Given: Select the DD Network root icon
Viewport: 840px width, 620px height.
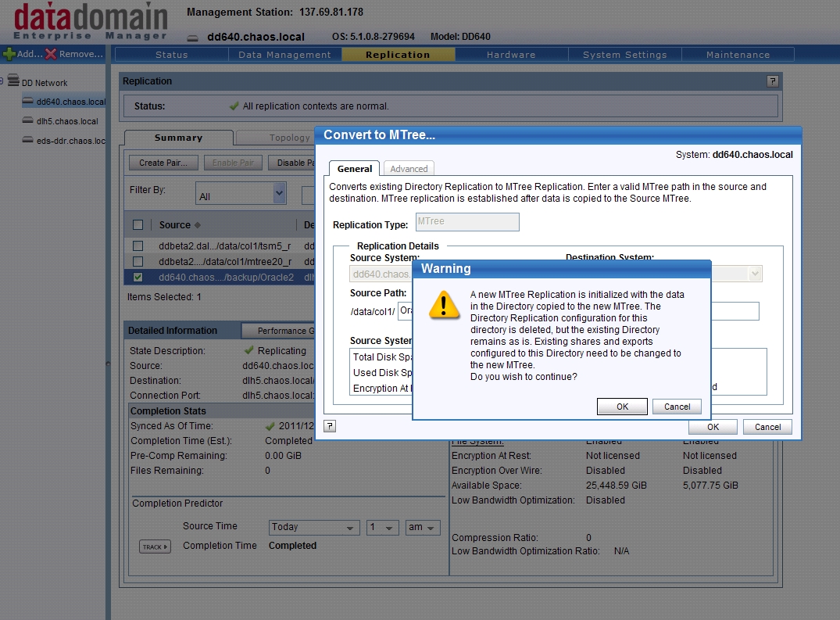Looking at the screenshot, I should (x=14, y=82).
